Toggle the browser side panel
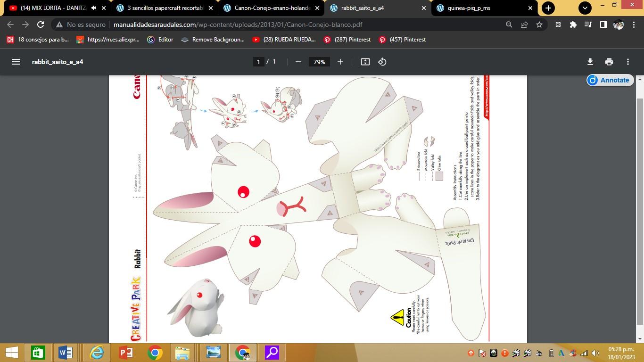 [x=603, y=25]
